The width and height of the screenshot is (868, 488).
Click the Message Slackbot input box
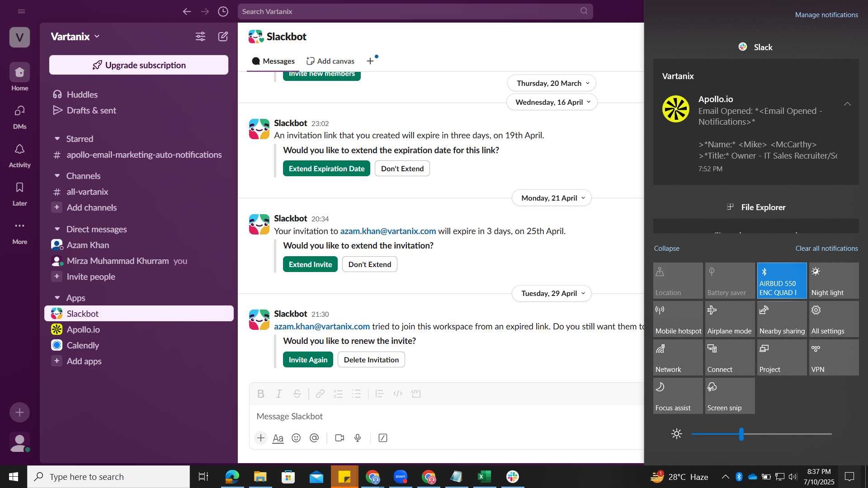pos(448,416)
